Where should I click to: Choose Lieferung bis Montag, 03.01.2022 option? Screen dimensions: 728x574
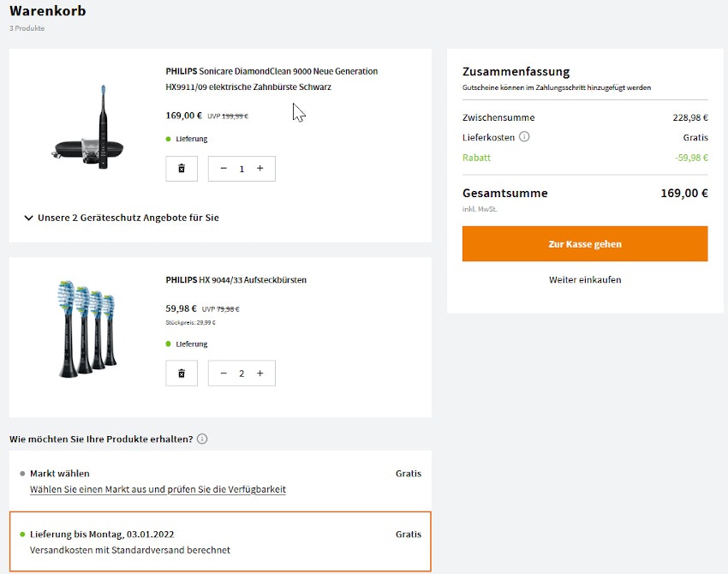click(104, 534)
